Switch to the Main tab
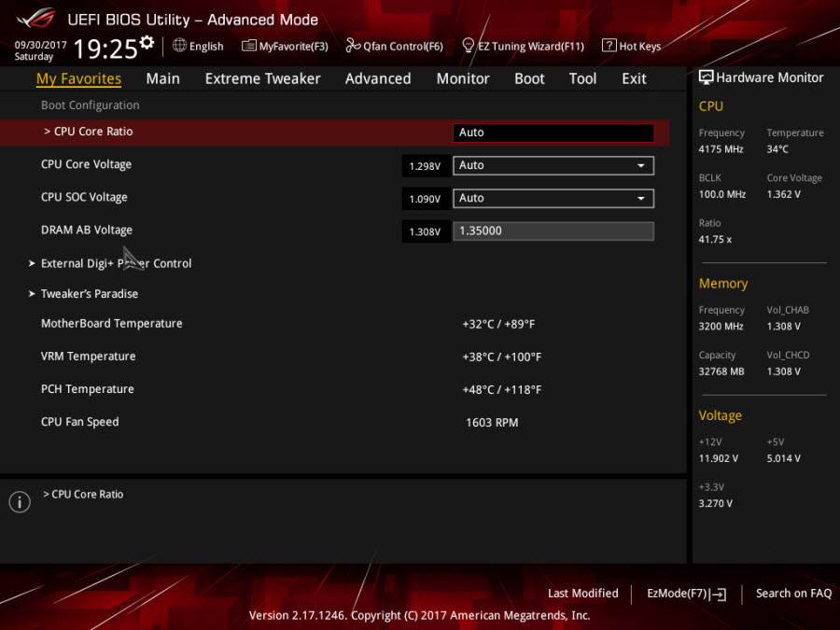840x630 pixels. pyautogui.click(x=162, y=78)
